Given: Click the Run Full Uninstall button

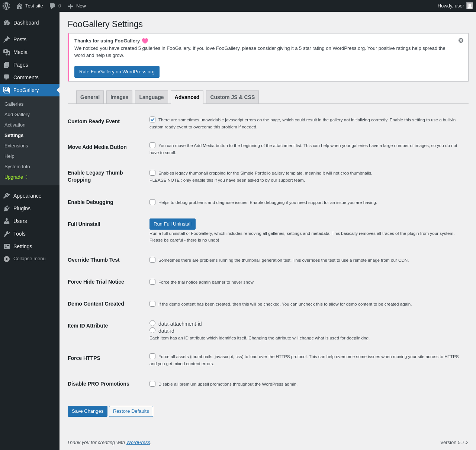Looking at the screenshot, I should (173, 224).
